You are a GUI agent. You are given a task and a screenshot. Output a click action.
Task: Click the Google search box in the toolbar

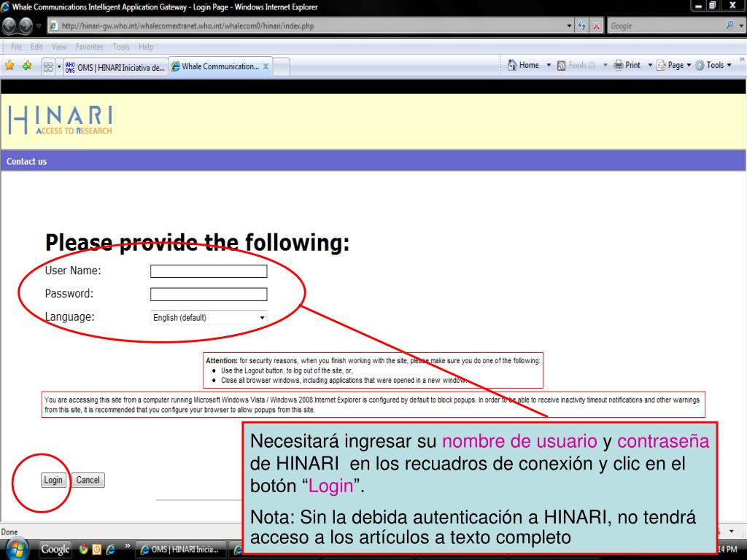pyautogui.click(x=666, y=26)
